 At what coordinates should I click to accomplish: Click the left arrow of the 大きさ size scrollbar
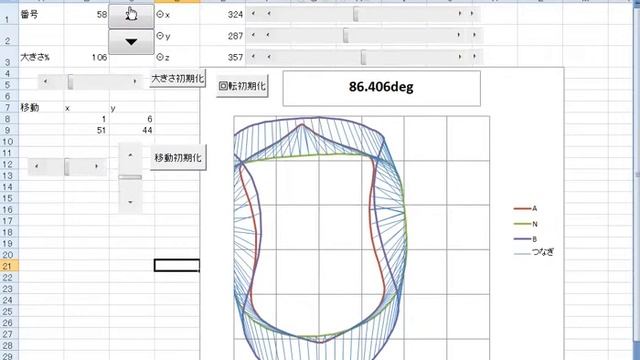[45, 82]
